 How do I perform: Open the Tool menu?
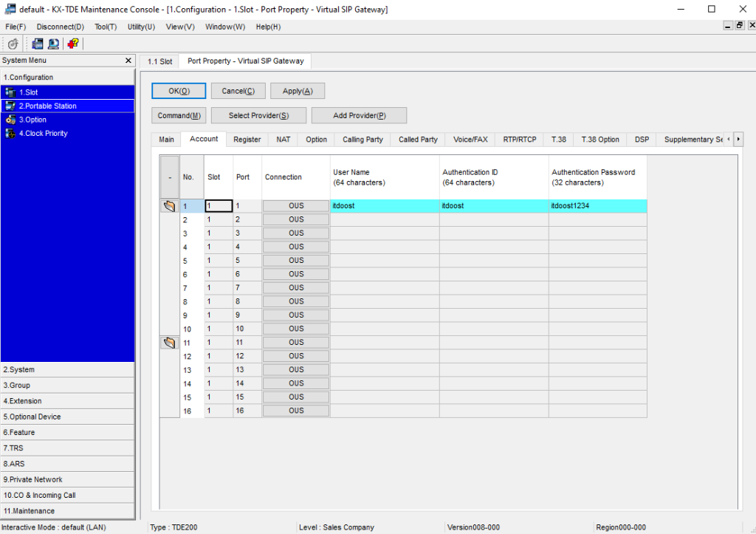[x=106, y=27]
